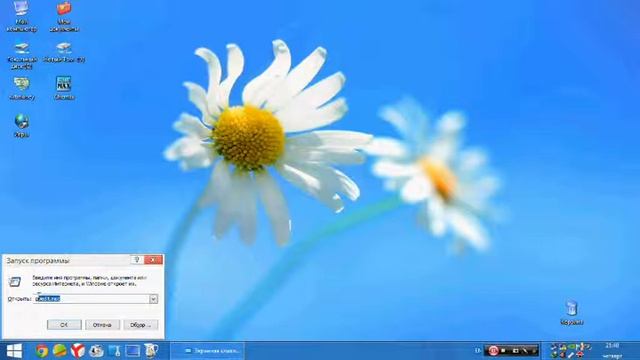Click the red stop-sign tray icon
Viewport: 640px width, 360px height.
coord(579,355)
